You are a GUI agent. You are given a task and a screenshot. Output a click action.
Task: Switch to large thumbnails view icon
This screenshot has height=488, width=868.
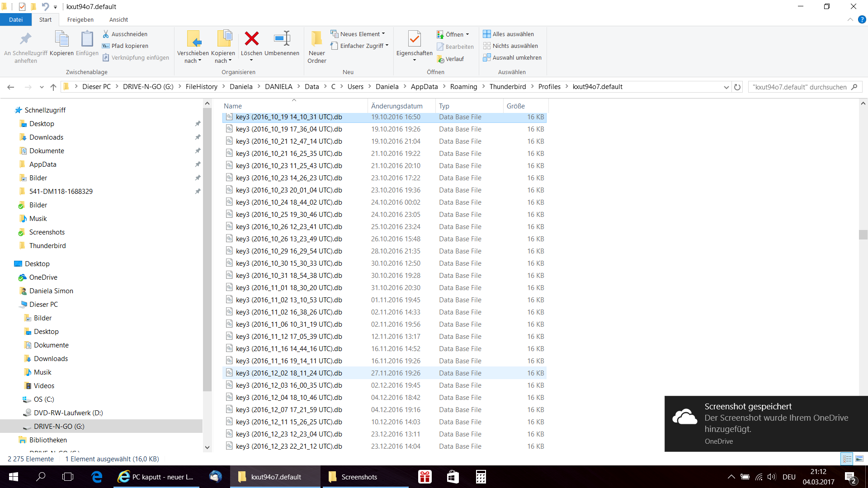859,459
